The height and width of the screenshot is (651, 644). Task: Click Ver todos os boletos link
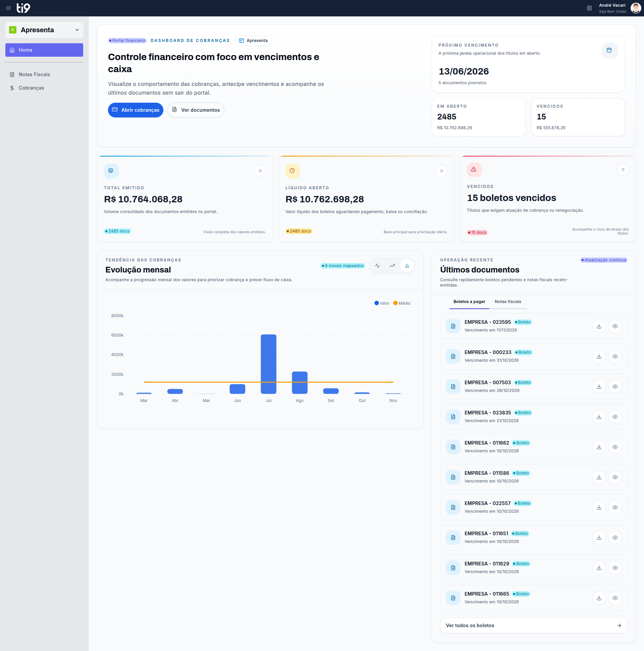coord(534,626)
